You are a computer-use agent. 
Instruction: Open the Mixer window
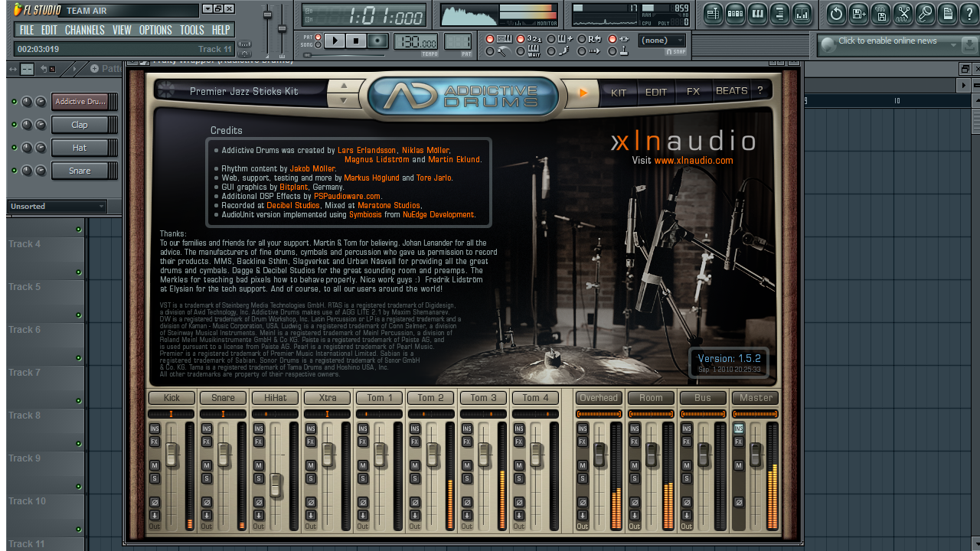pos(802,13)
